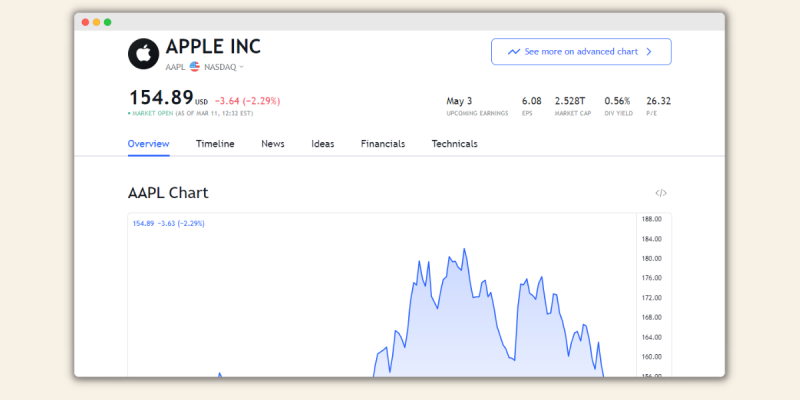Click the arrow chevron on advanced chart button
Image resolution: width=800 pixels, height=400 pixels.
coord(649,52)
